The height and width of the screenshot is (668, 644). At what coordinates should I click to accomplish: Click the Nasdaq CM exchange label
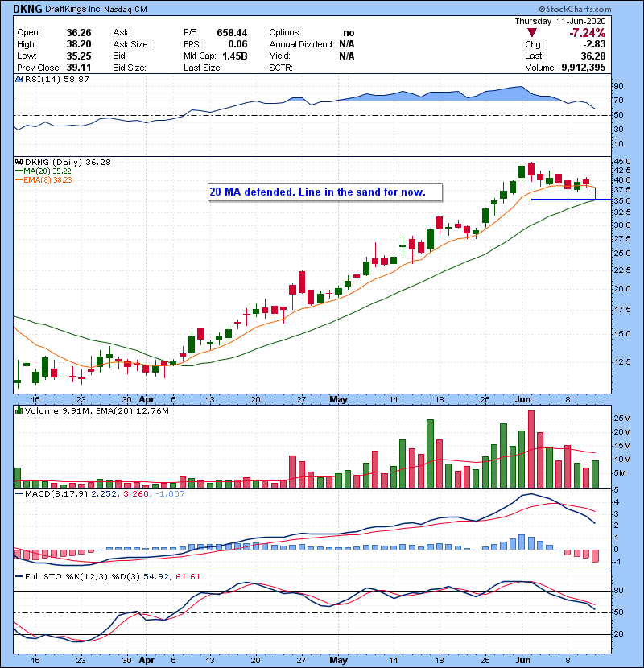pyautogui.click(x=126, y=10)
